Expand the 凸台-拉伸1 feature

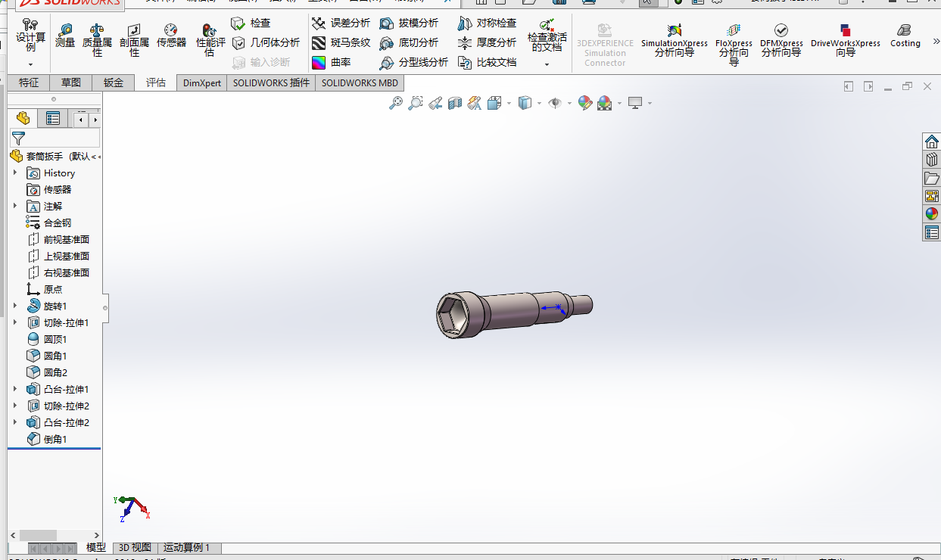coord(15,389)
